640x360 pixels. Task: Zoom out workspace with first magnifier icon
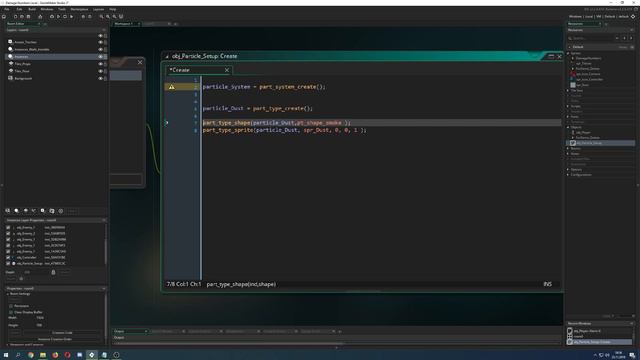click(101, 17)
